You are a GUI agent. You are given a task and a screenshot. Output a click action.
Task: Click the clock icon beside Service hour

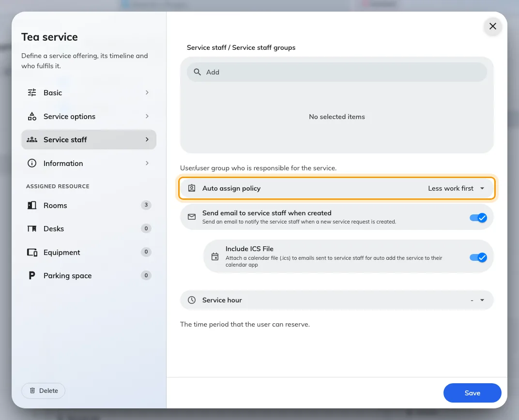click(192, 300)
